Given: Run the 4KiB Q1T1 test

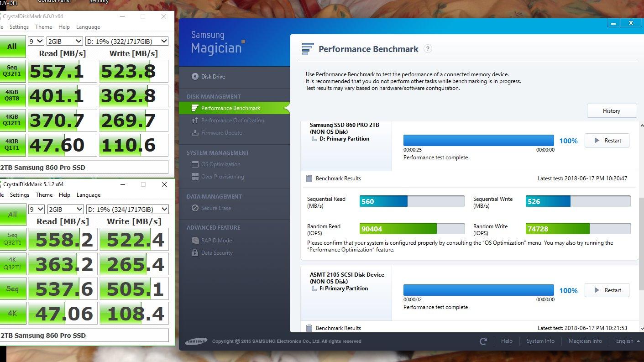Looking at the screenshot, I should [x=12, y=145].
